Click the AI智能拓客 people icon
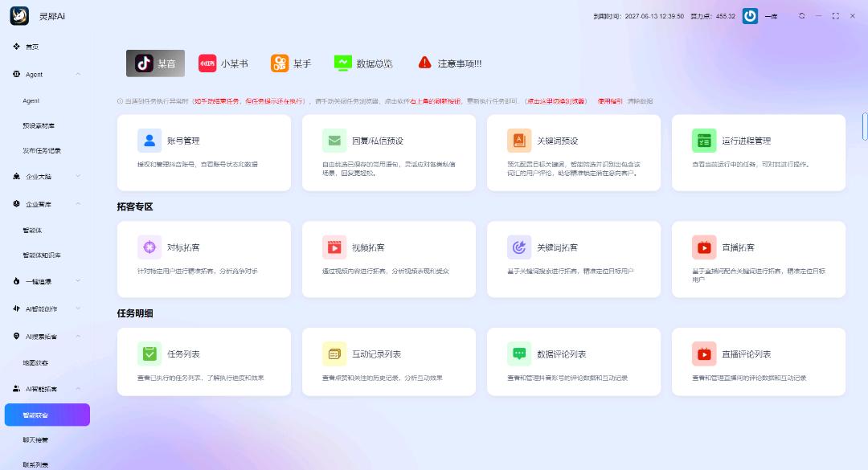The height and width of the screenshot is (470, 868). click(x=17, y=389)
